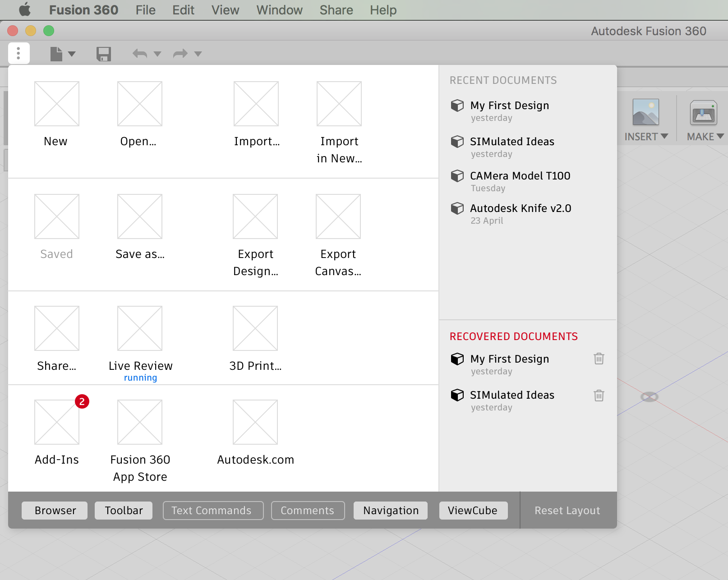Open the File menu
Image resolution: width=728 pixels, height=580 pixels.
coord(145,10)
